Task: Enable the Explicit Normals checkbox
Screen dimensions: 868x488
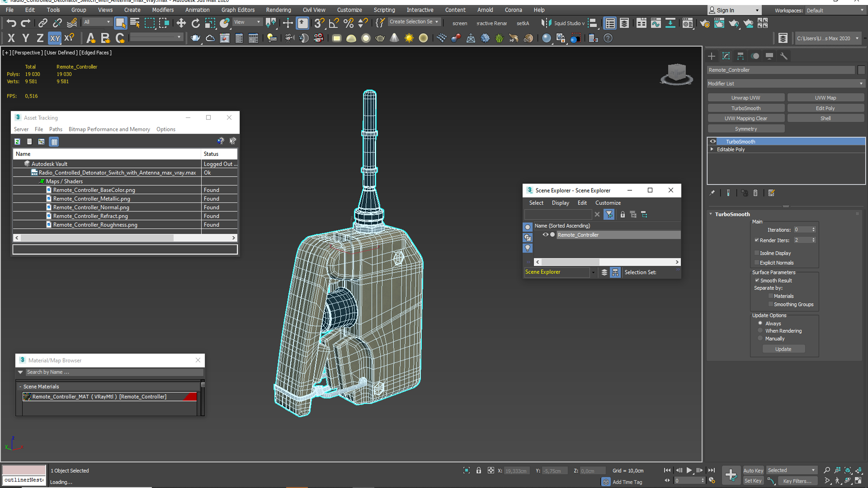Action: coord(757,263)
